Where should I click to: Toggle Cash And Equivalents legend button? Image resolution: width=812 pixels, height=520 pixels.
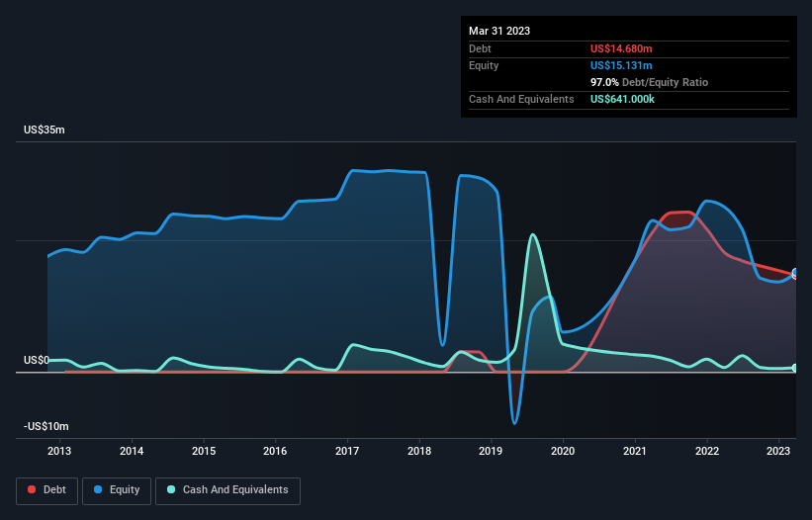[227, 490]
